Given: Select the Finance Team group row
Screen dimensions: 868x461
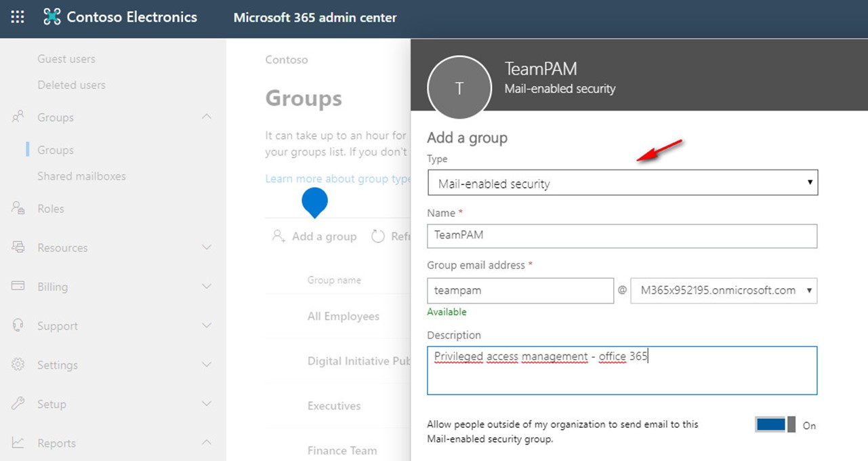Looking at the screenshot, I should (342, 450).
